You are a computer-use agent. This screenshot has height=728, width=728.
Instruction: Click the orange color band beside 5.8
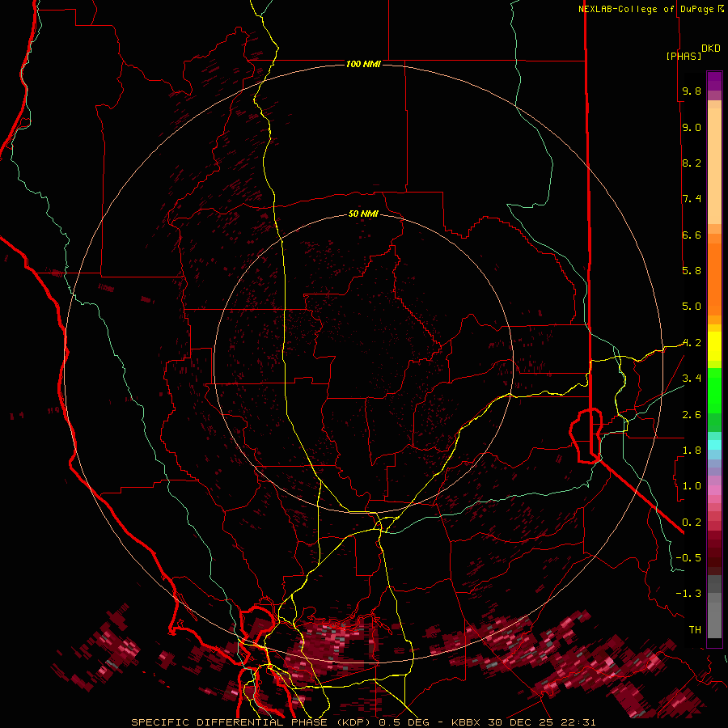point(714,278)
